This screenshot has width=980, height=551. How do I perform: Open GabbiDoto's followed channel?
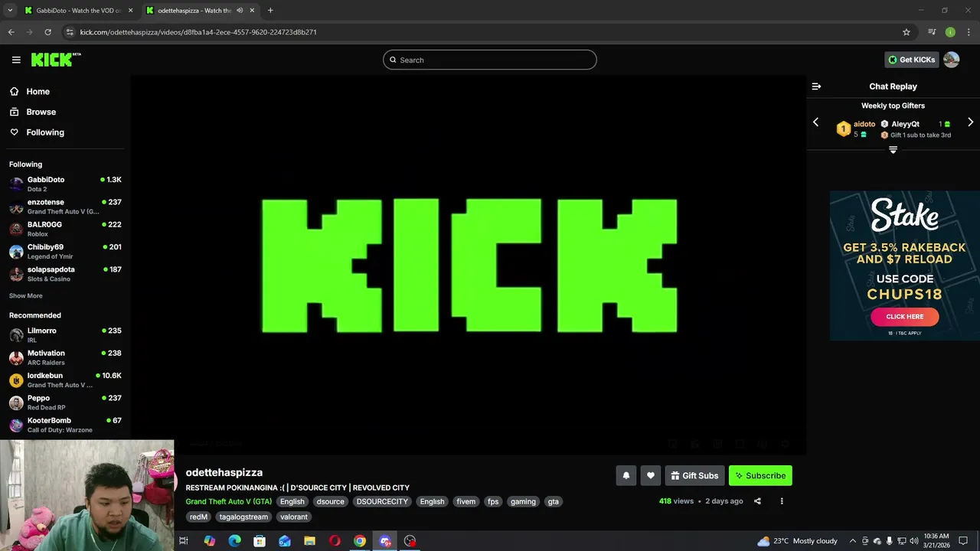click(x=65, y=184)
